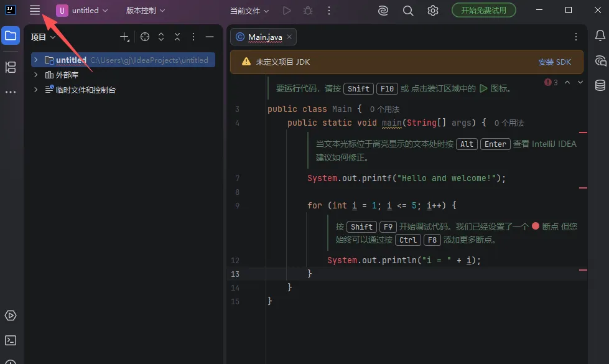Click the println "i = " statement
The width and height of the screenshot is (609, 364).
(404, 260)
